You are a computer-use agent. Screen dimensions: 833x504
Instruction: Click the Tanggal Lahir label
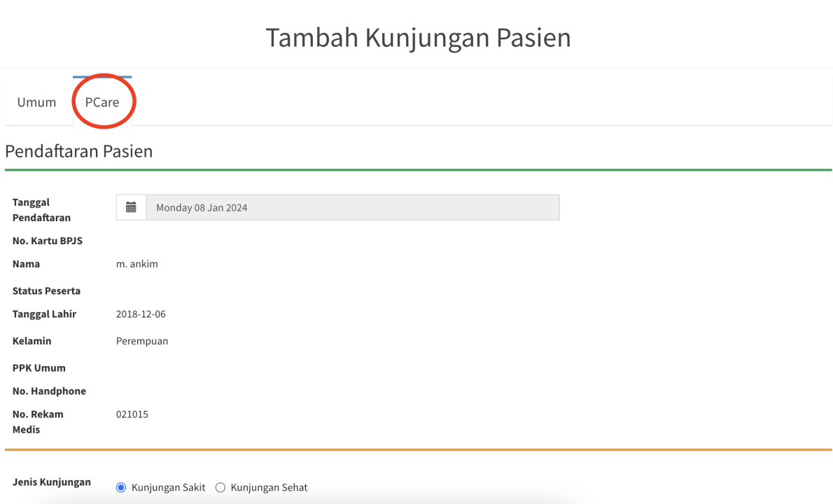tap(44, 314)
